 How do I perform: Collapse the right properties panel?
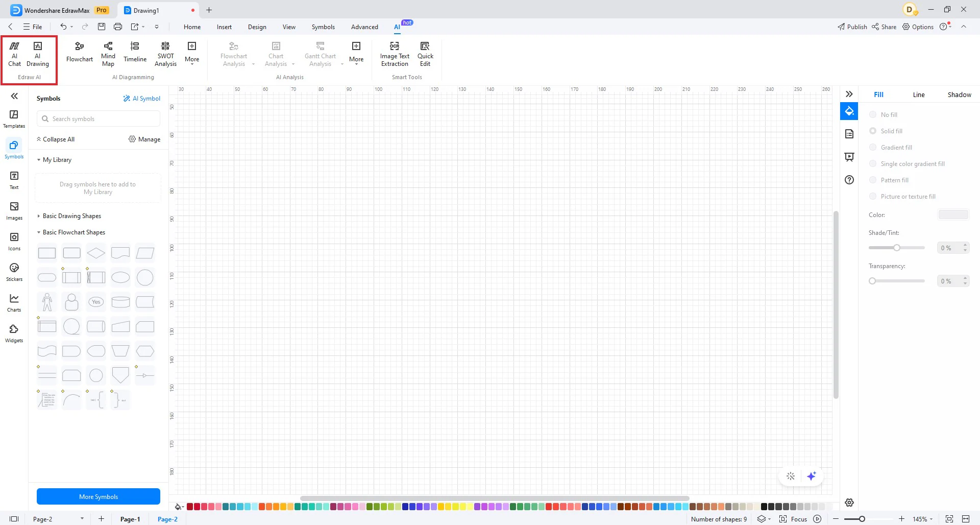(849, 94)
